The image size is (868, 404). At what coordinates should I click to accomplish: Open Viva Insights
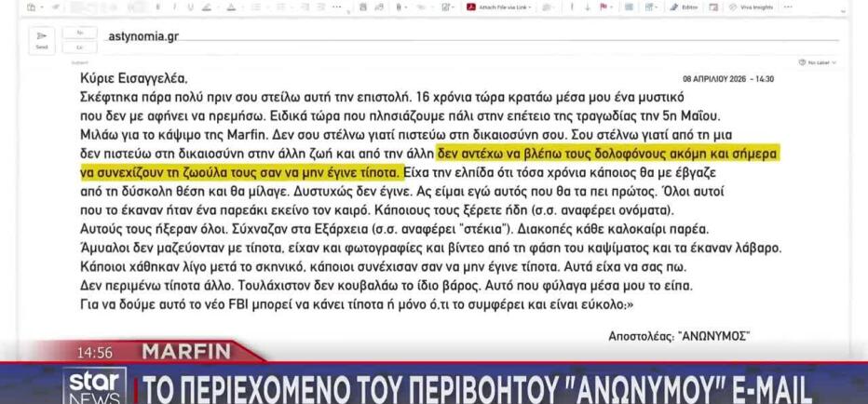[752, 7]
